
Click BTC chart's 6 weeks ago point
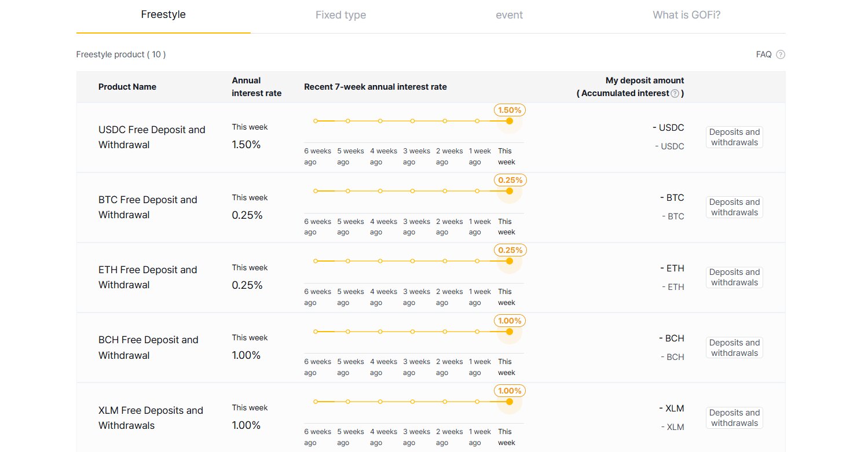coord(316,191)
